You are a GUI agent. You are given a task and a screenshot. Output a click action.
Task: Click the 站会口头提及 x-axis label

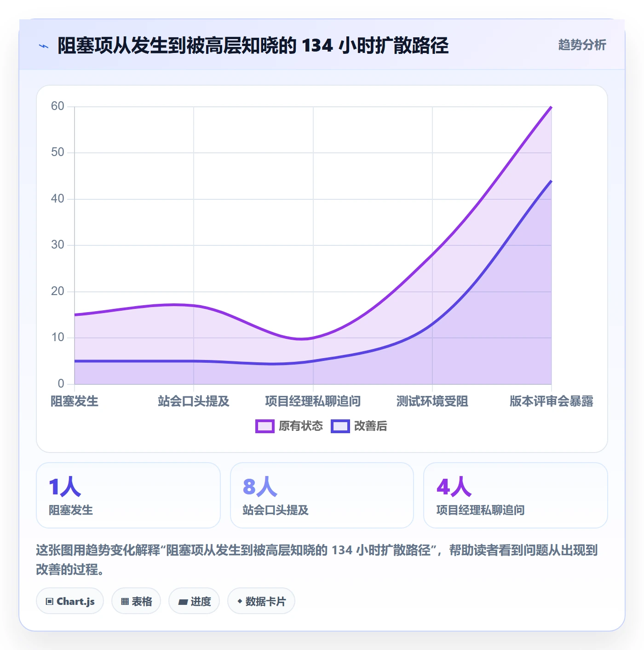194,401
